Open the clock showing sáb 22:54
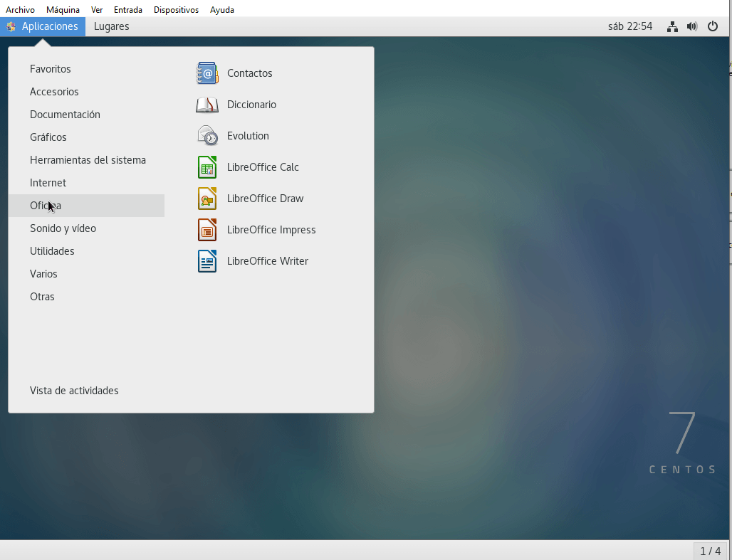The width and height of the screenshot is (732, 560). pyautogui.click(x=630, y=26)
